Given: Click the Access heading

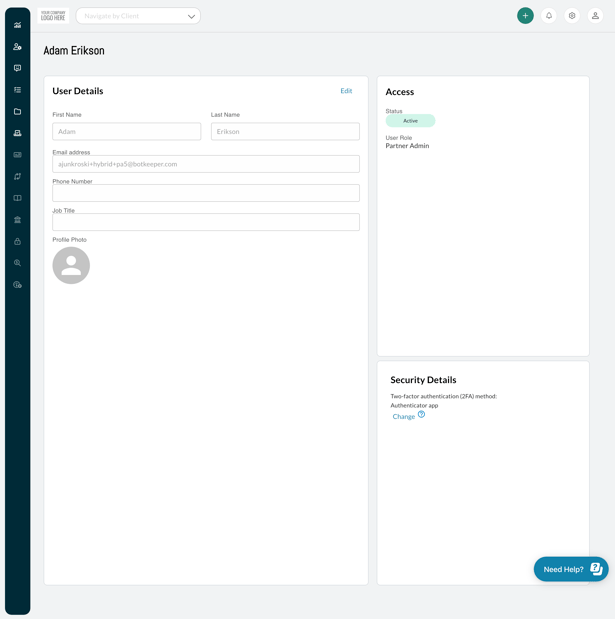Looking at the screenshot, I should 399,92.
